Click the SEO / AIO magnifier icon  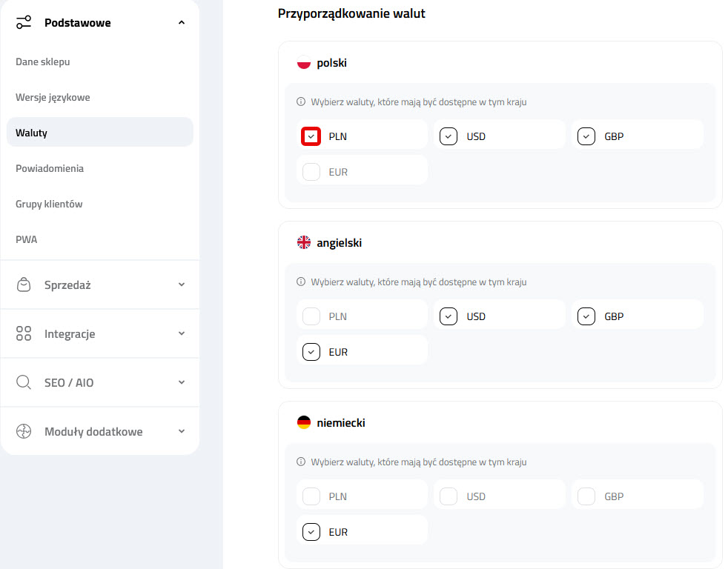[x=24, y=382]
